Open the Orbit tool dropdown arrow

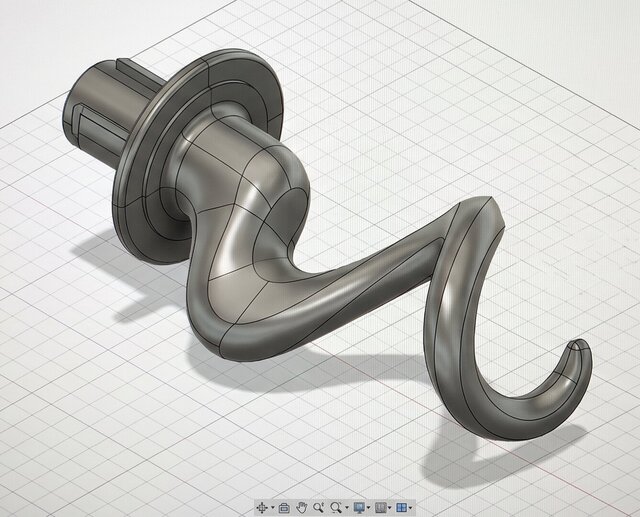tap(273, 508)
